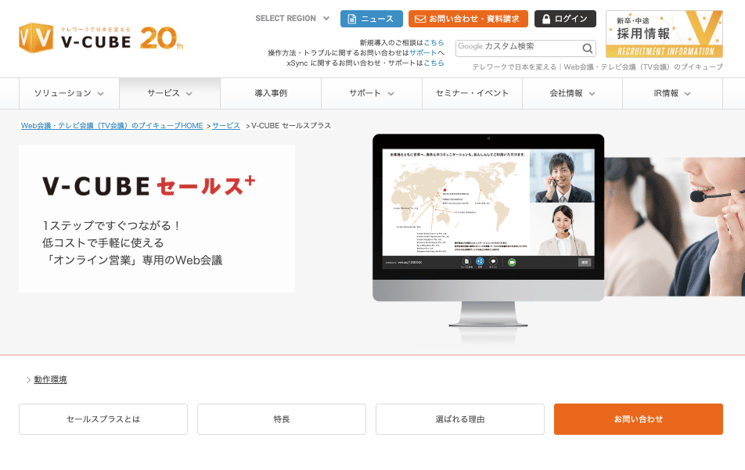The height and width of the screenshot is (470, 745).
Task: Open the 動作環境 link
Action: coord(50,379)
